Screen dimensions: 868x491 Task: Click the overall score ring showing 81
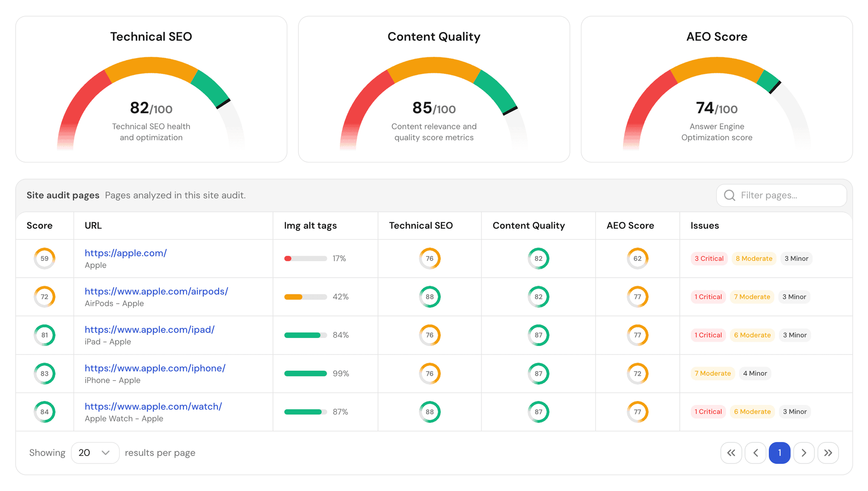point(45,335)
